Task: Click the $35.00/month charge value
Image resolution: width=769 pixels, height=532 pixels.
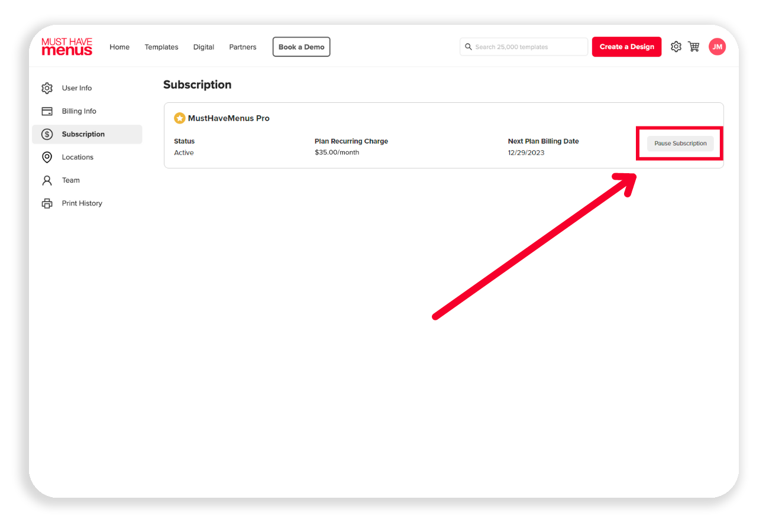Action: pos(337,153)
